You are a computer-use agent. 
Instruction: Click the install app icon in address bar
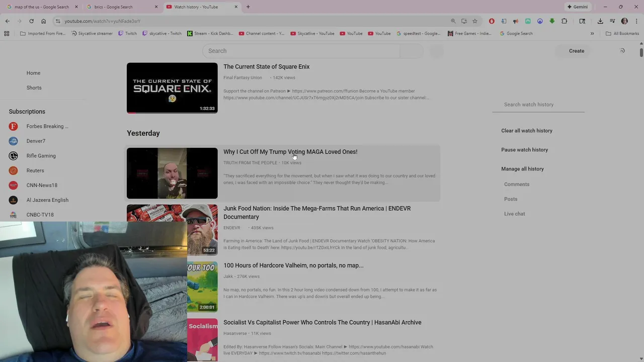click(464, 21)
